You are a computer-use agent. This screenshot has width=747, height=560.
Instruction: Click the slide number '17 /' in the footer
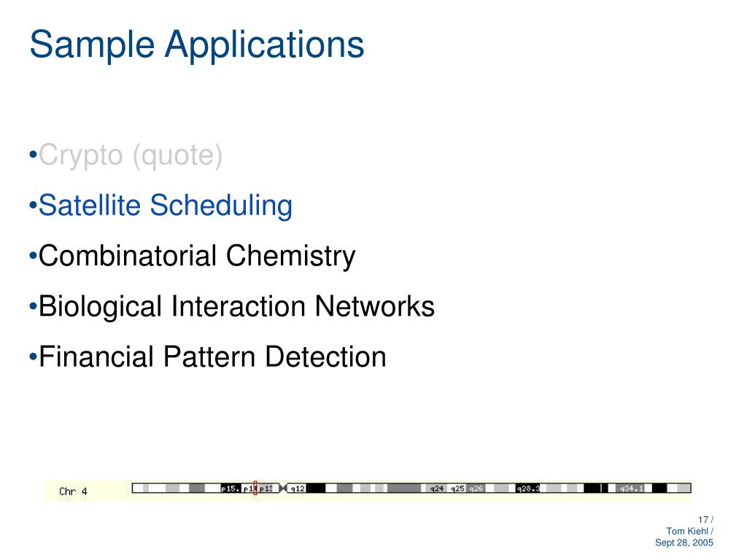click(705, 520)
